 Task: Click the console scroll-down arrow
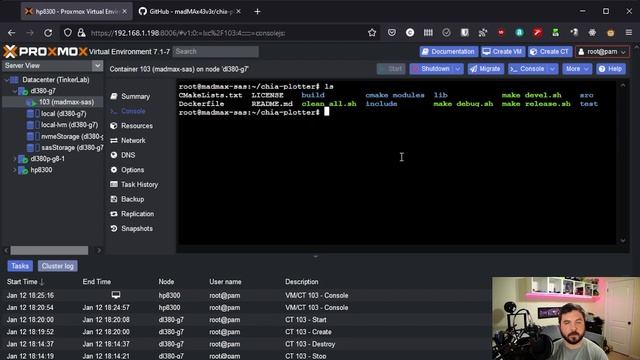623,240
